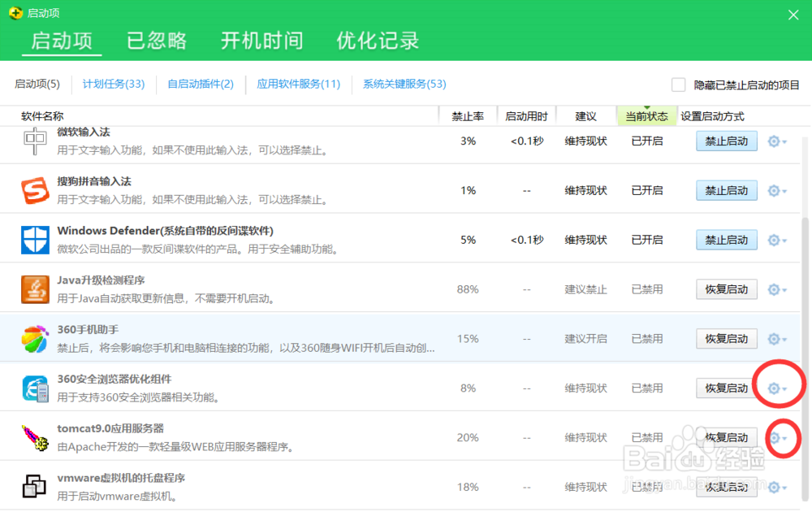Select the tomcat9.0应用服务器 name text
Image resolution: width=812 pixels, height=512 pixels.
point(110,428)
